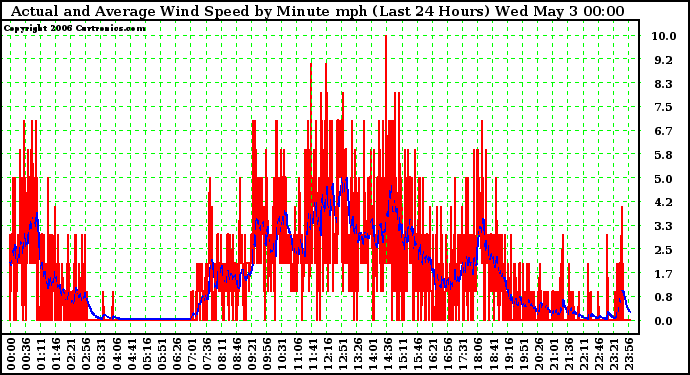The height and width of the screenshot is (375, 690).
Task: Click the 21:01 time label on x-axis
Action: click(554, 354)
